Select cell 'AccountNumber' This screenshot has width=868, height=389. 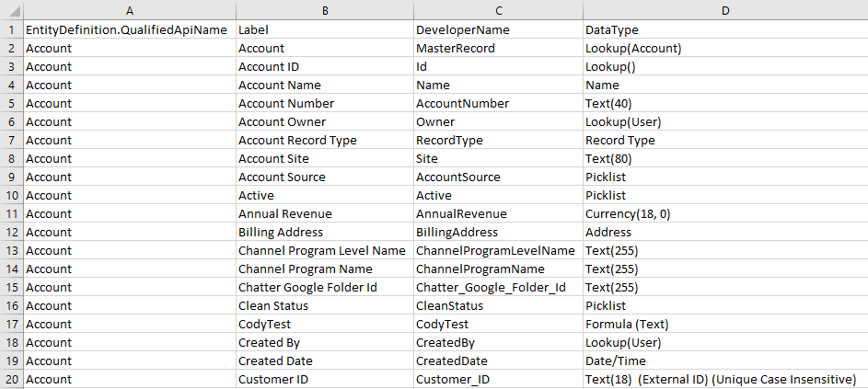pos(498,104)
